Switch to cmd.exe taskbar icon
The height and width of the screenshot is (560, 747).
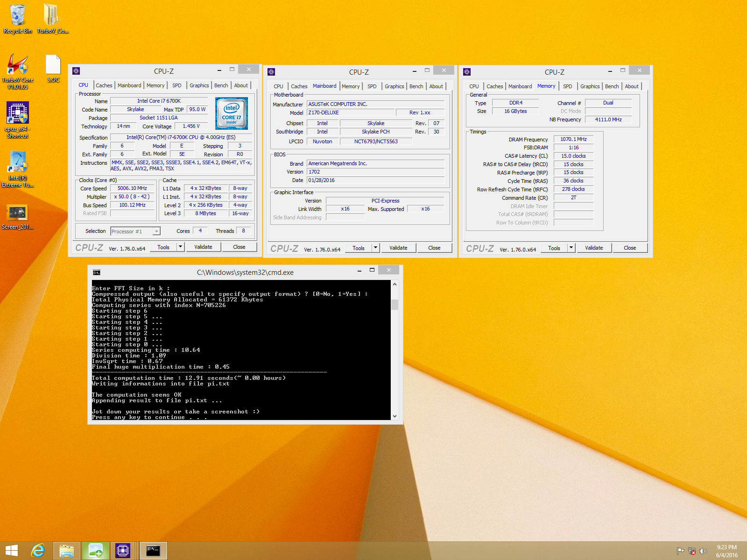[x=154, y=551]
